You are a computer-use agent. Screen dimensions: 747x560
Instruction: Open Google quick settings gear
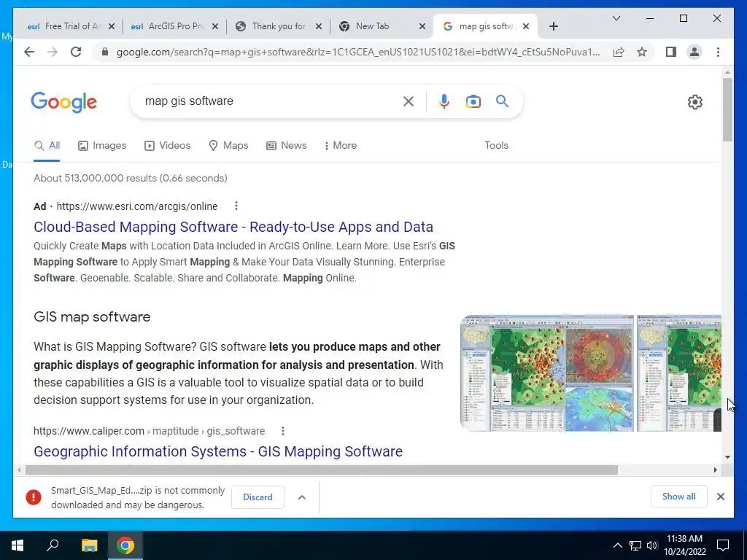(694, 102)
